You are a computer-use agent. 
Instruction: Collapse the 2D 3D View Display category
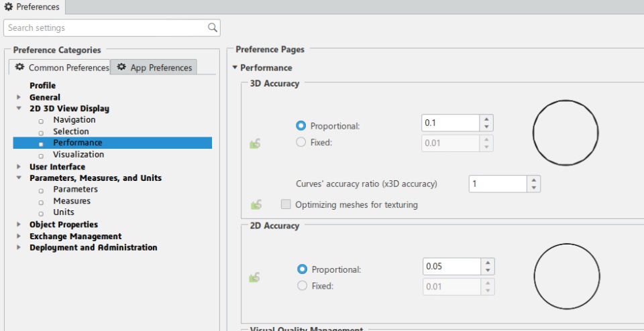pyautogui.click(x=19, y=109)
